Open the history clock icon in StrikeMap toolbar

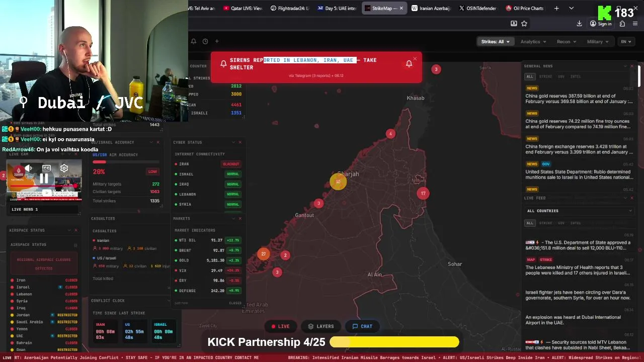click(x=205, y=41)
